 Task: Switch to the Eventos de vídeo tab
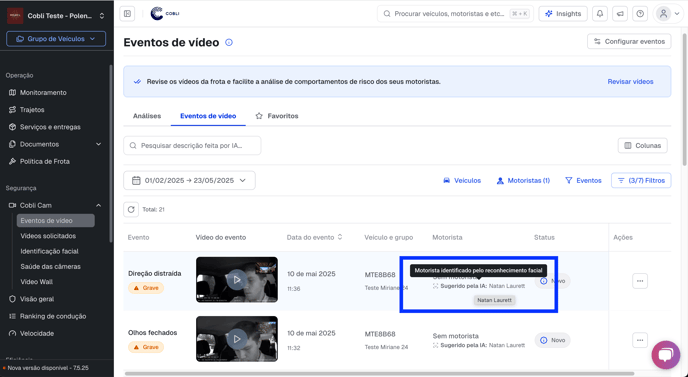tap(208, 116)
